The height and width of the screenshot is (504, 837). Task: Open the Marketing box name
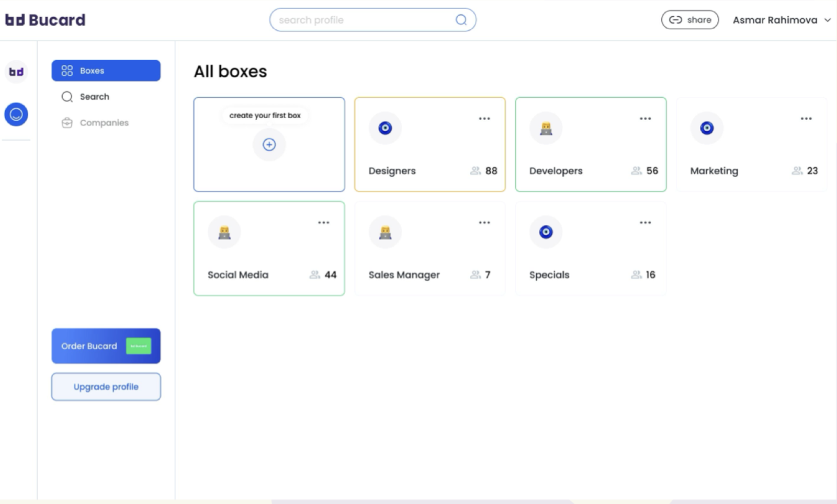714,171
